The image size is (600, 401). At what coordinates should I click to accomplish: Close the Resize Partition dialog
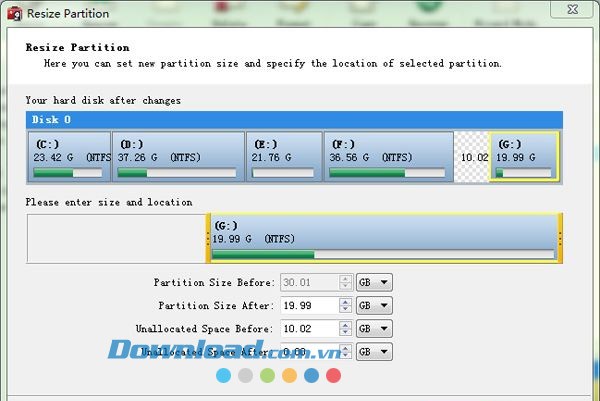coord(572,9)
